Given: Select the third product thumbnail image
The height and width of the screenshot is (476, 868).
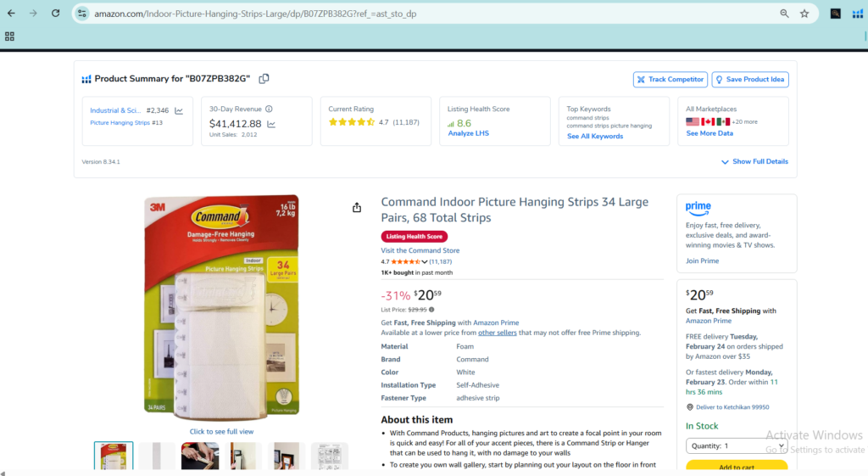Looking at the screenshot, I should pyautogui.click(x=200, y=456).
